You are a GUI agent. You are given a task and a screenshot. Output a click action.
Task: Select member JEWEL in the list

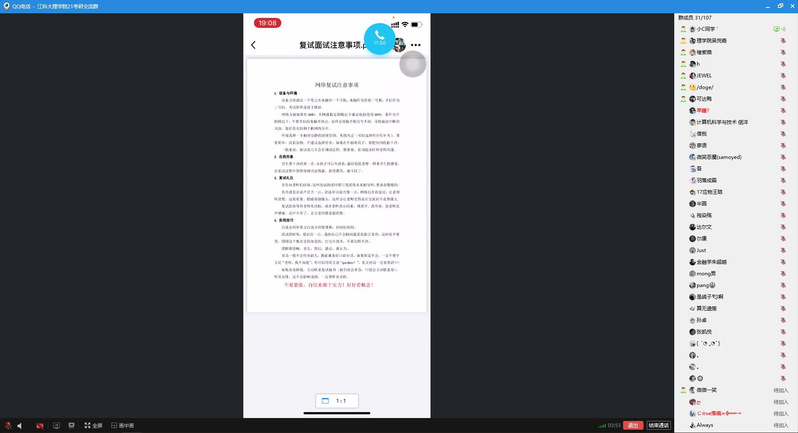point(704,75)
